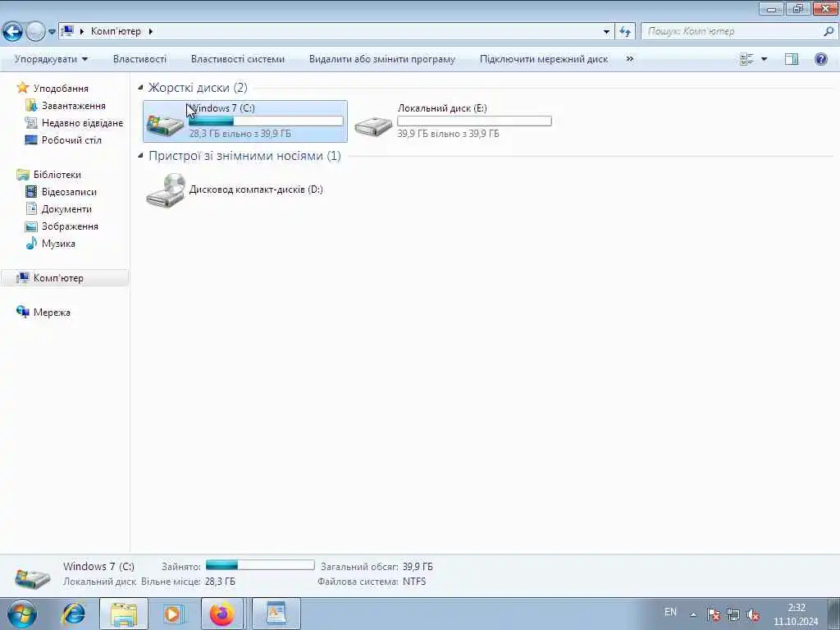The width and height of the screenshot is (840, 630).
Task: Click Show desktop button at taskbar end
Action: 833,614
